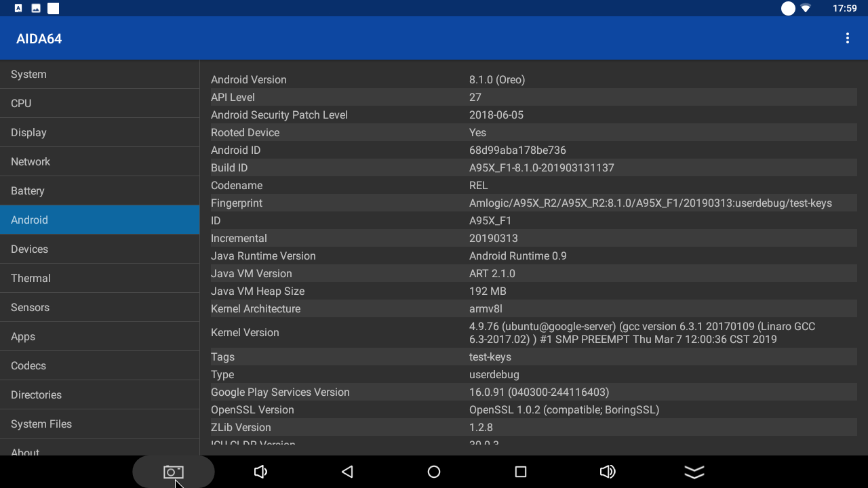Select the Tags row label
Viewport: 868px width, 488px height.
point(222,357)
